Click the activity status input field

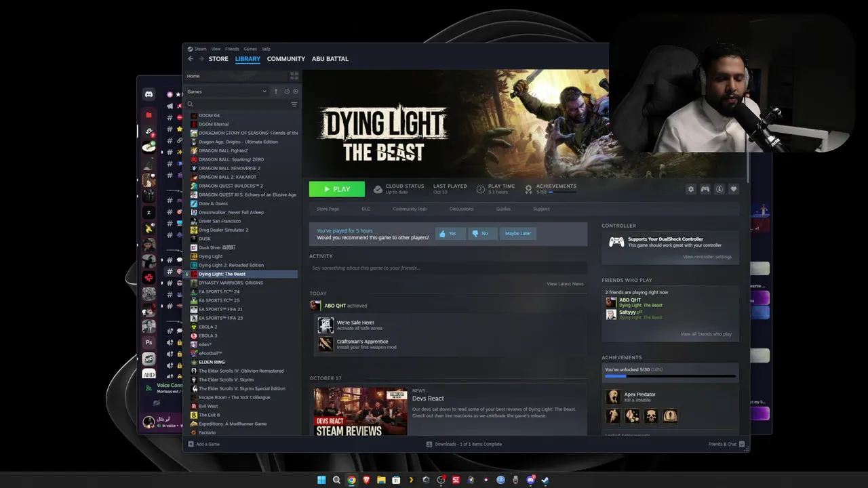tap(448, 268)
